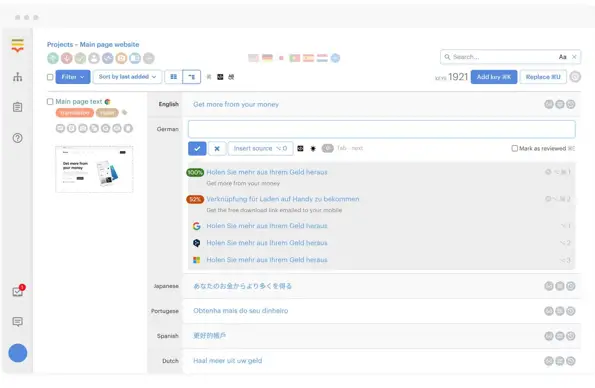Click the Main page text key name

point(79,101)
